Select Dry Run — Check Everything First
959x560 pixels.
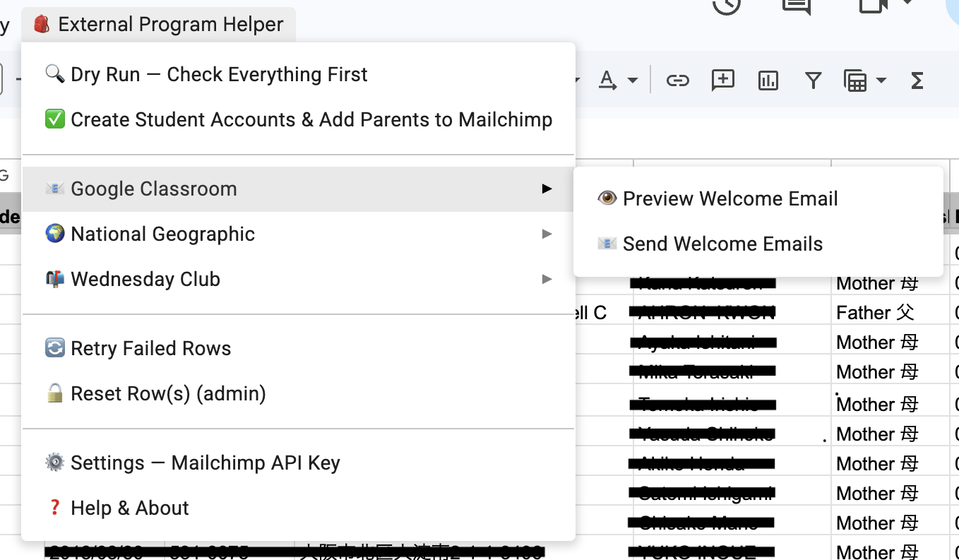click(219, 74)
